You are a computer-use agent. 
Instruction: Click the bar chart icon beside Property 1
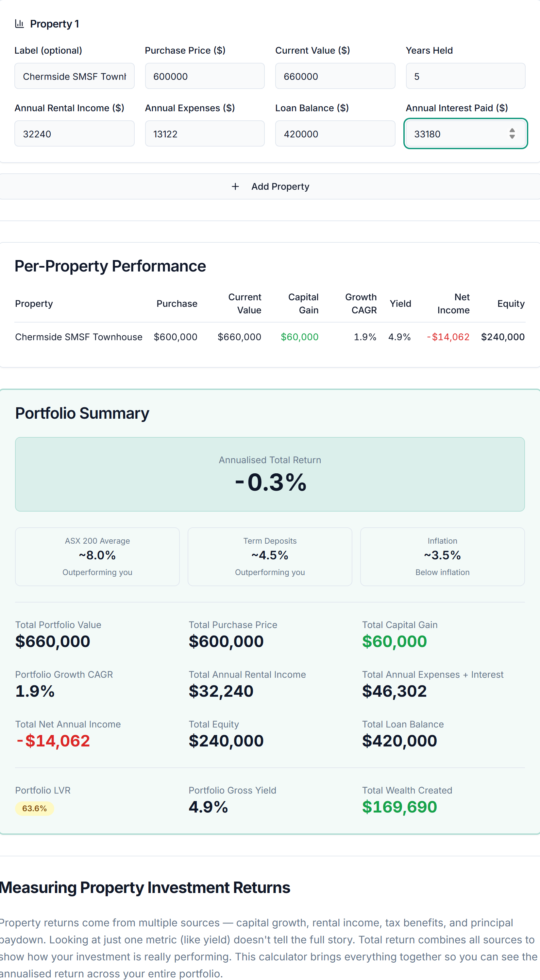pos(19,23)
